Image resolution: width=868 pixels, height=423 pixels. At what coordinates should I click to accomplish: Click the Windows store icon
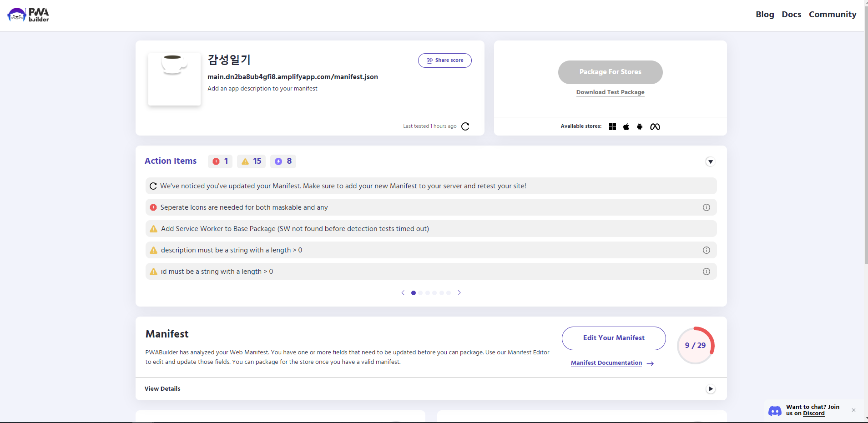click(x=612, y=127)
